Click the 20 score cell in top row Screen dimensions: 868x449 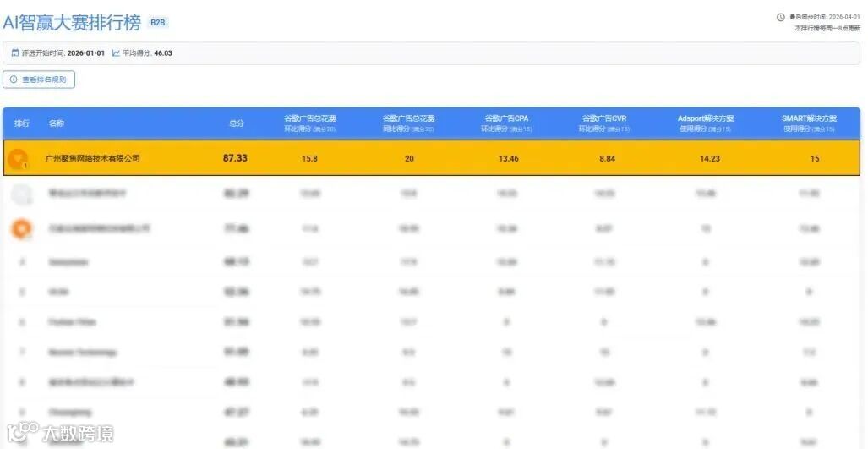[x=409, y=159]
